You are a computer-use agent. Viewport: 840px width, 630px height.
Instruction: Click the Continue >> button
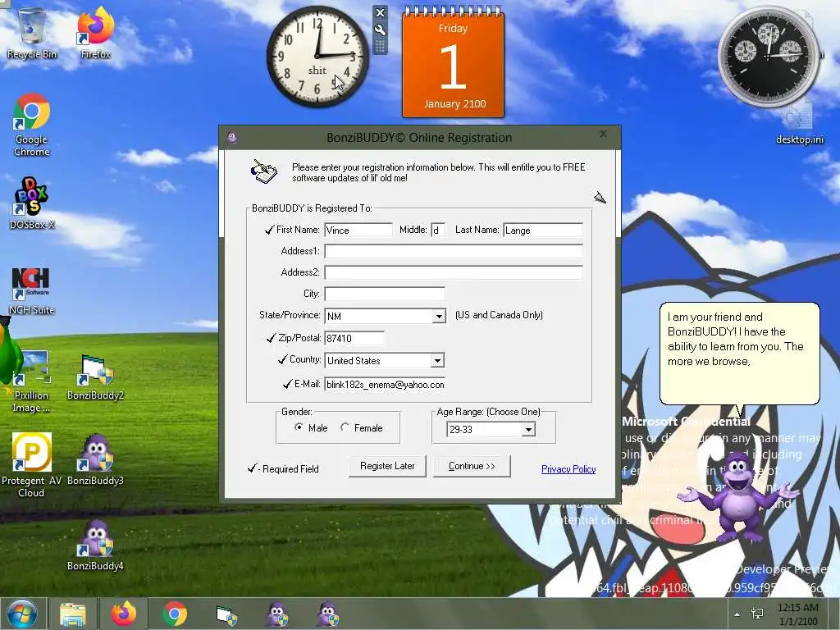472,466
